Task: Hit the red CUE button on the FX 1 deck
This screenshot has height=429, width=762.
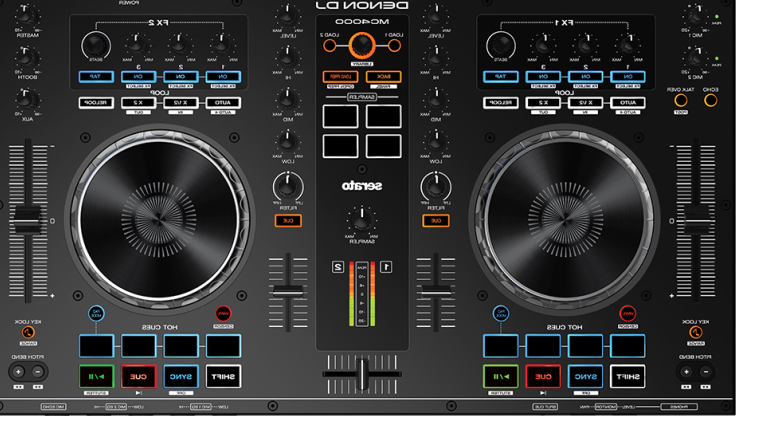Action: (543, 377)
